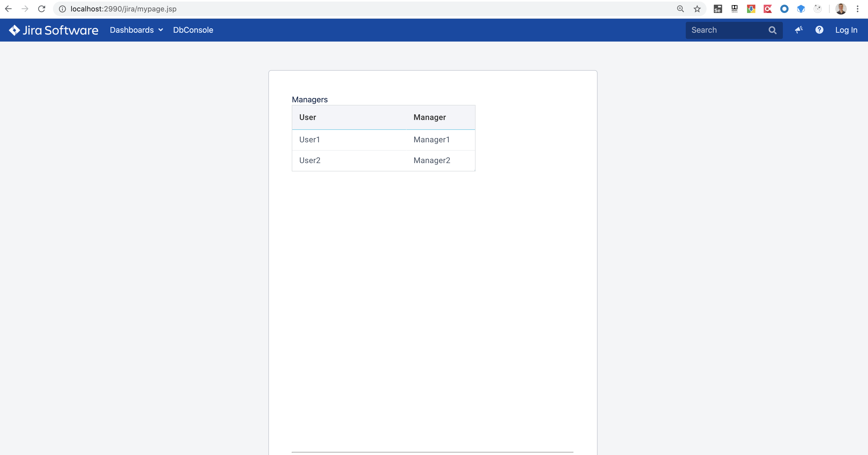Open the Chrome three-dot menu
This screenshot has height=455, width=868.
tap(858, 9)
